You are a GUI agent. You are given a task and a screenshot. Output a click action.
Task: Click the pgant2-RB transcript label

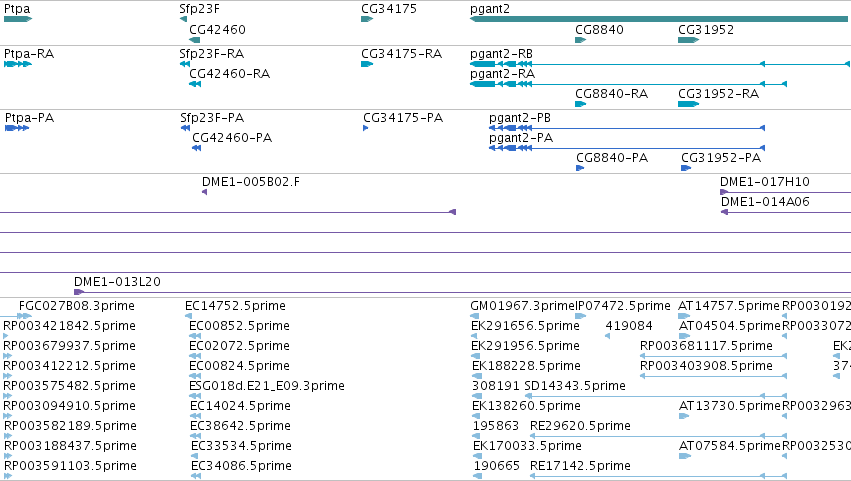501,54
